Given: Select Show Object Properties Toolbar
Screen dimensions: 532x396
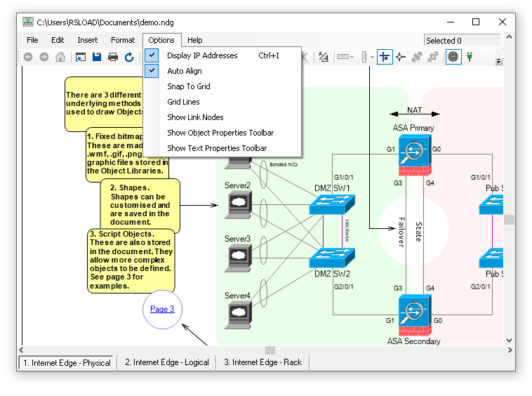Looking at the screenshot, I should click(220, 133).
